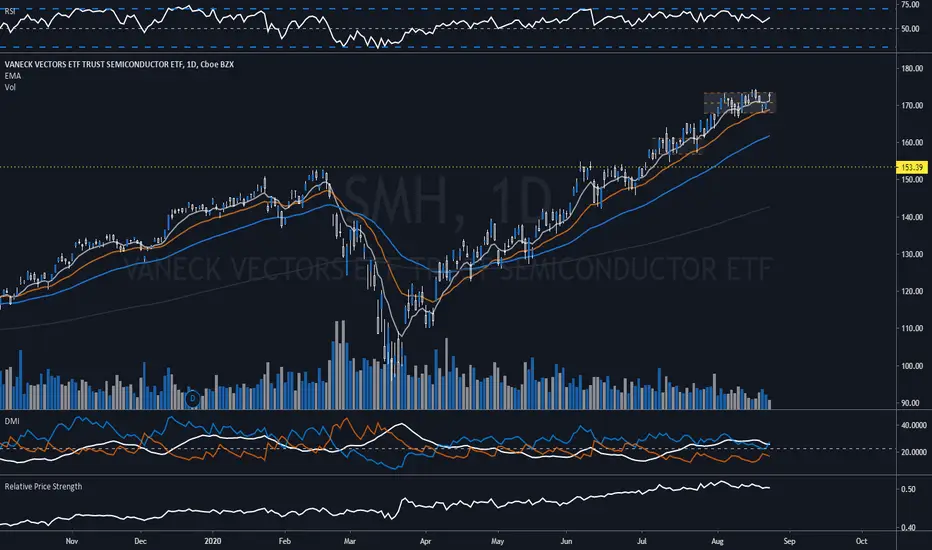Click 110.00 on the price scale
This screenshot has width=932, height=550.
912,328
